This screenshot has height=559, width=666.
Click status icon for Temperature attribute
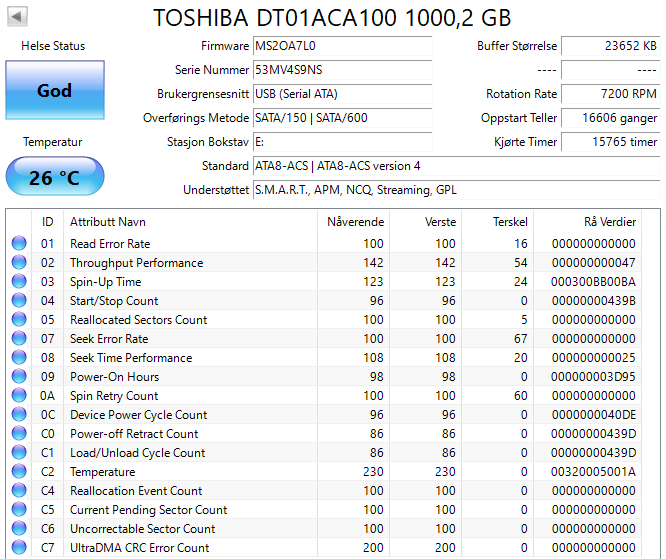click(19, 472)
